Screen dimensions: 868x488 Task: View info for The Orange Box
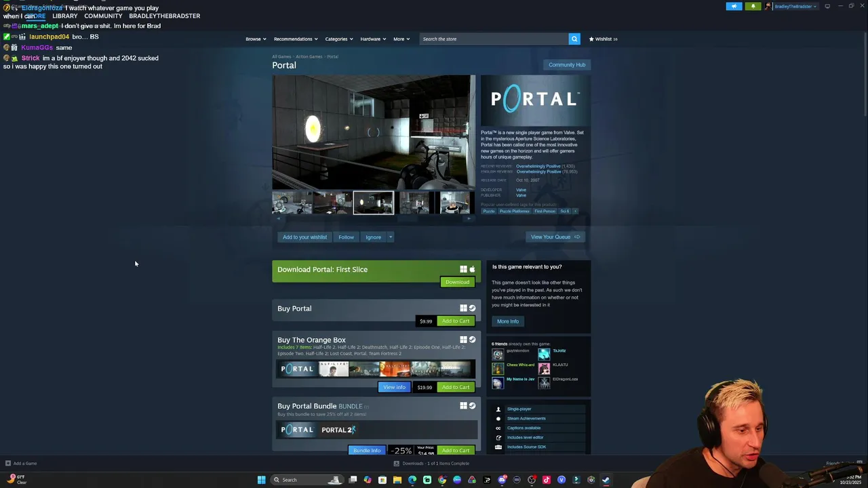[x=394, y=388]
